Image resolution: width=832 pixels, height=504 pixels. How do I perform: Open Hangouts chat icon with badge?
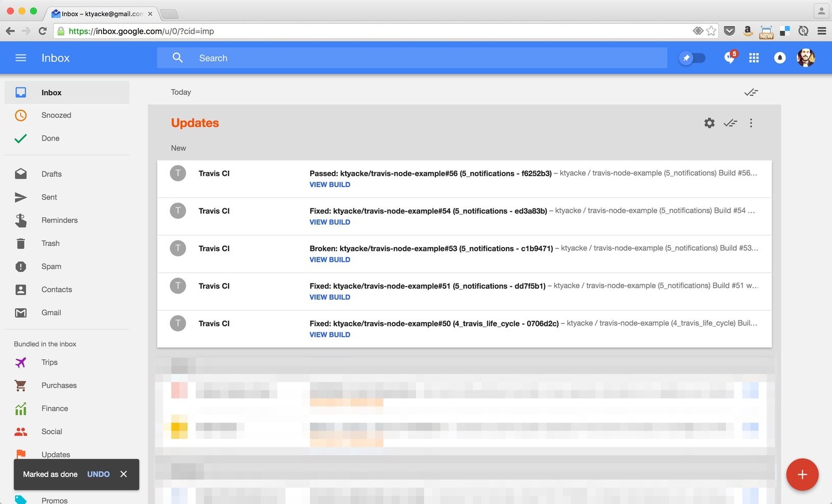tap(730, 57)
